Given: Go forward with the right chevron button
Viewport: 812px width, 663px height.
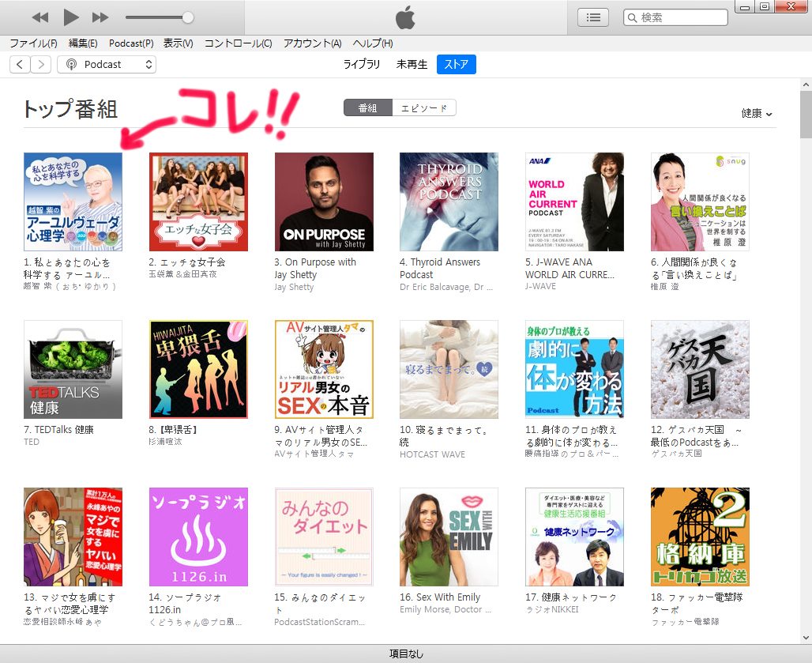Looking at the screenshot, I should pos(41,64).
